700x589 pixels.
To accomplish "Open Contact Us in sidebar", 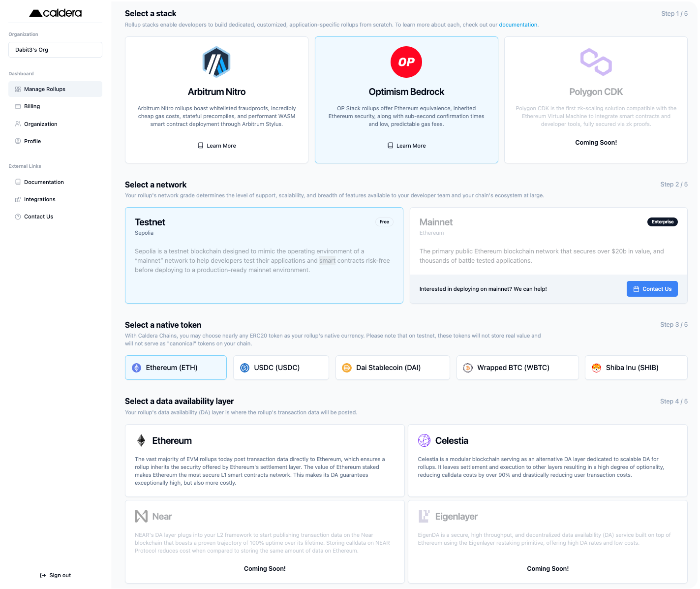I will (x=55, y=217).
